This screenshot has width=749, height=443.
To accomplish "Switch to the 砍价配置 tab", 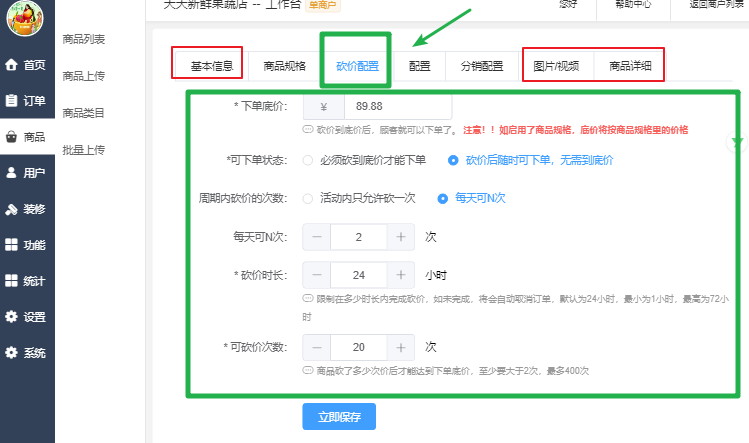I will point(357,66).
